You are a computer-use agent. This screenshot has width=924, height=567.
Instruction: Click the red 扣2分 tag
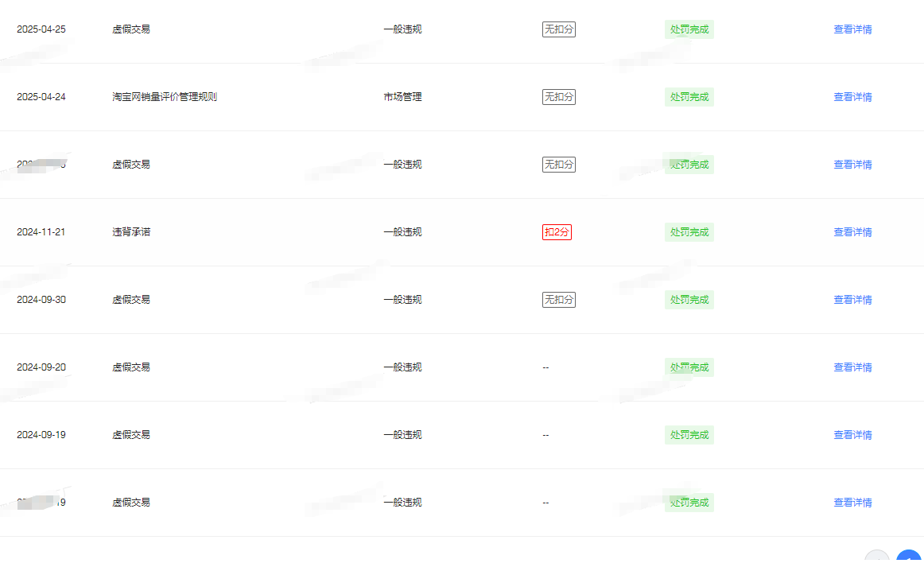557,232
